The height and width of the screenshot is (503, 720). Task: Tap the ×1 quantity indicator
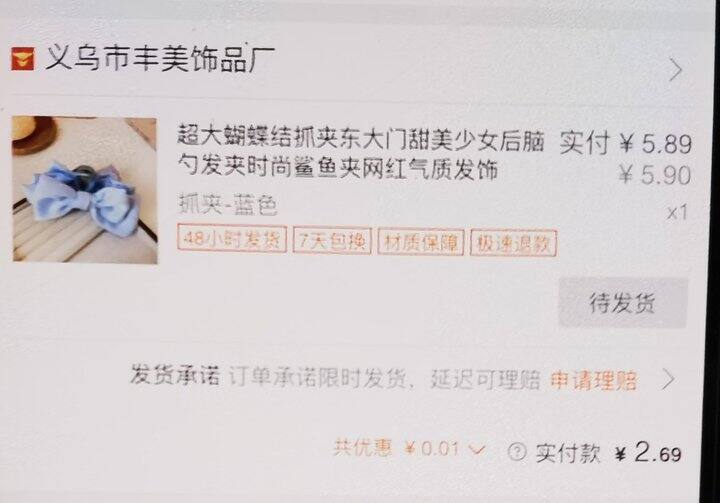pos(677,213)
